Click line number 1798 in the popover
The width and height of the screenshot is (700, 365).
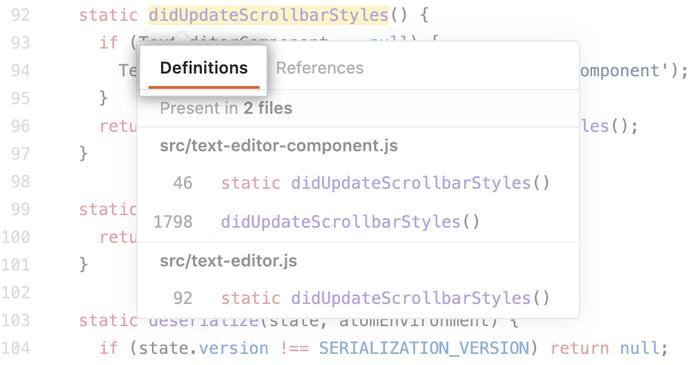pyautogui.click(x=173, y=222)
